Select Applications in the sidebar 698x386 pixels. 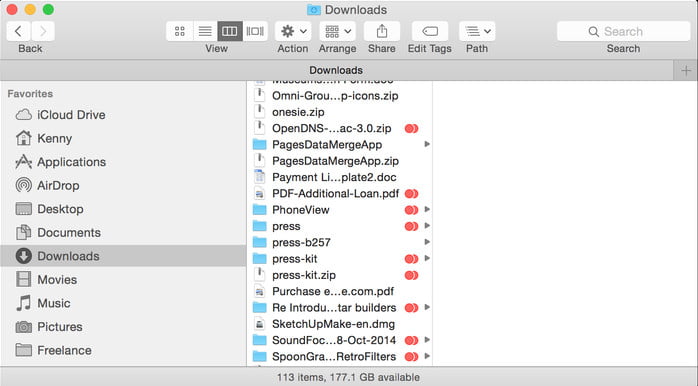(x=71, y=162)
